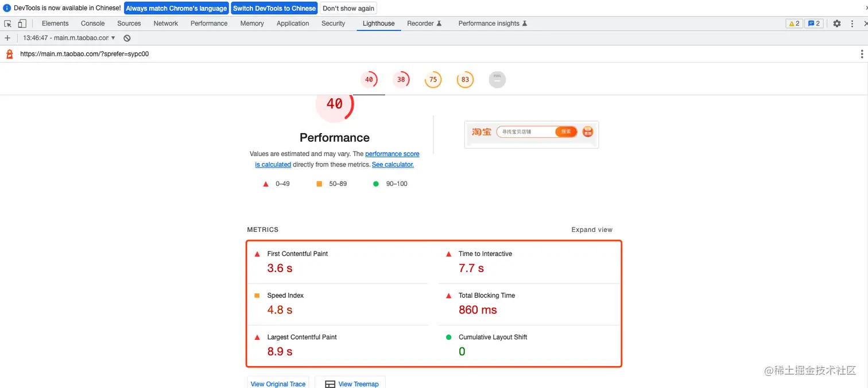Click the METRICS section heading
Image resolution: width=868 pixels, height=388 pixels.
263,230
